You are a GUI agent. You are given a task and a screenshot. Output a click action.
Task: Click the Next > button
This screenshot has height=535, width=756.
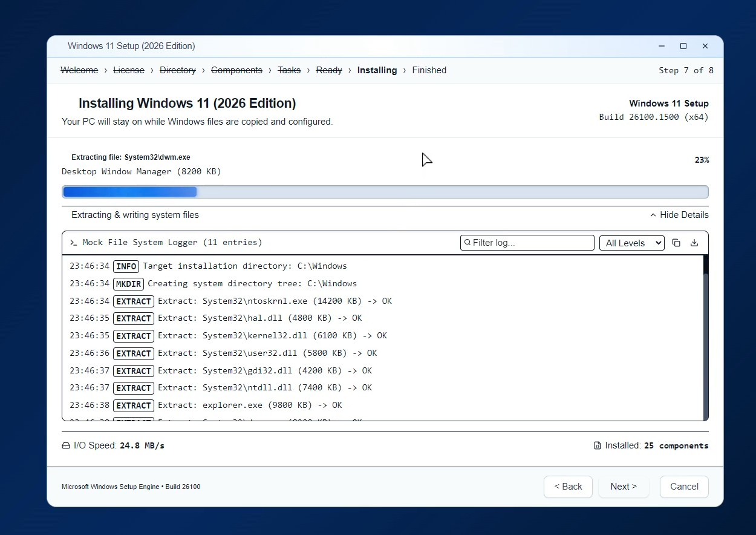click(624, 487)
